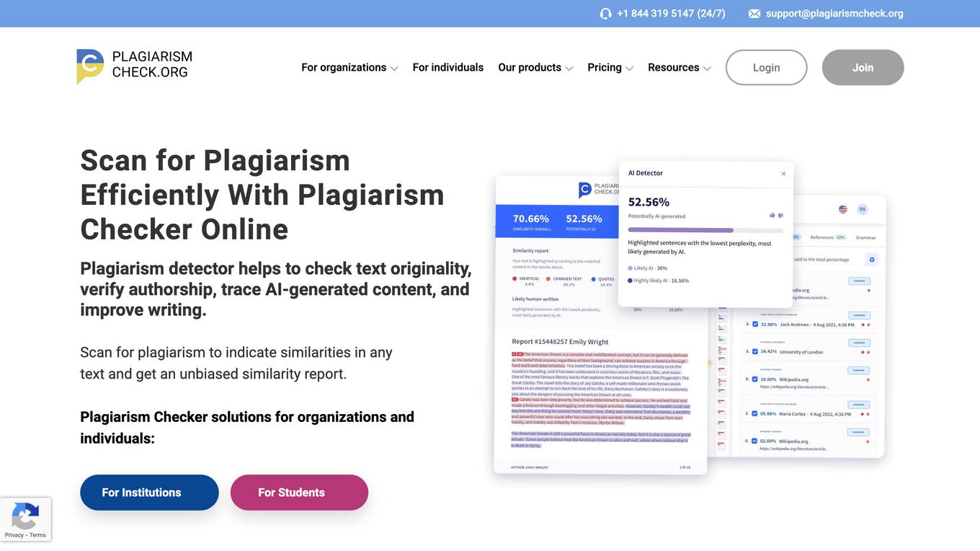Click the Likely AI legend dot
980x551 pixels.
coord(631,268)
